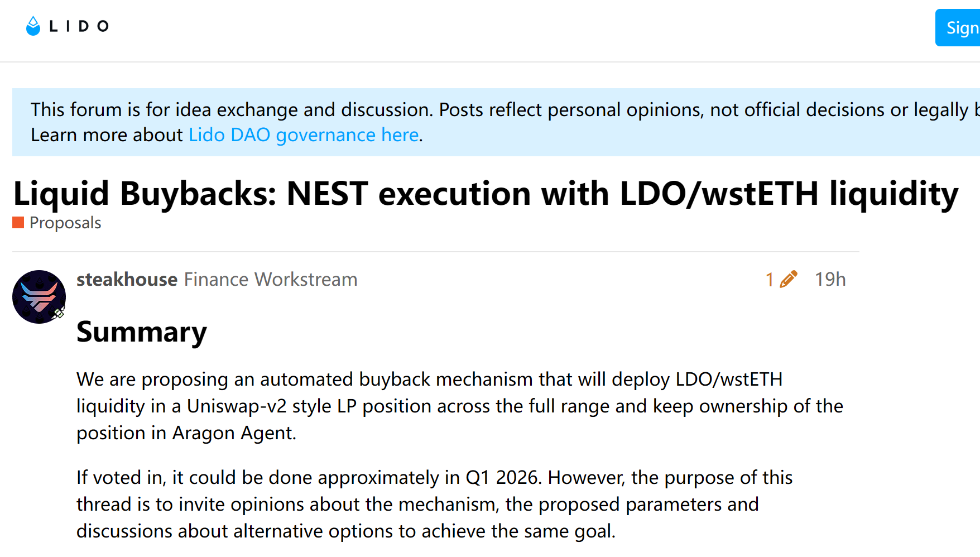This screenshot has height=557, width=980.
Task: Click the steakhouse username
Action: point(127,279)
